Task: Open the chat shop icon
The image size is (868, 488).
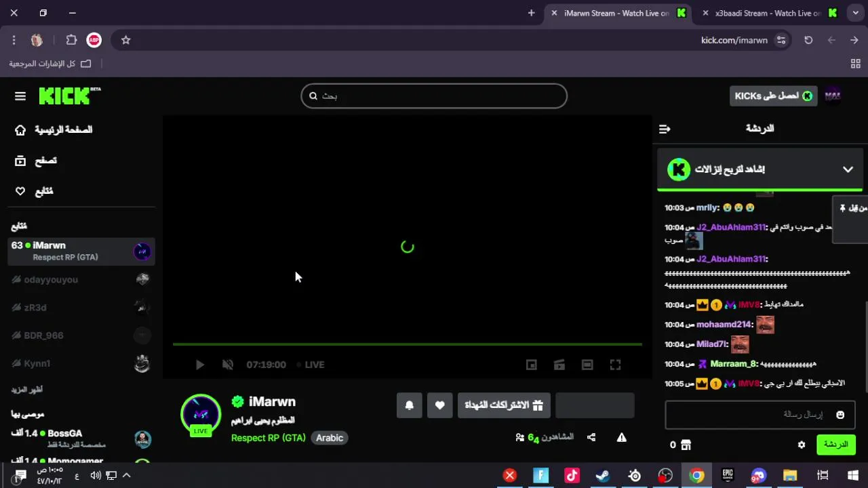Action: pyautogui.click(x=686, y=445)
